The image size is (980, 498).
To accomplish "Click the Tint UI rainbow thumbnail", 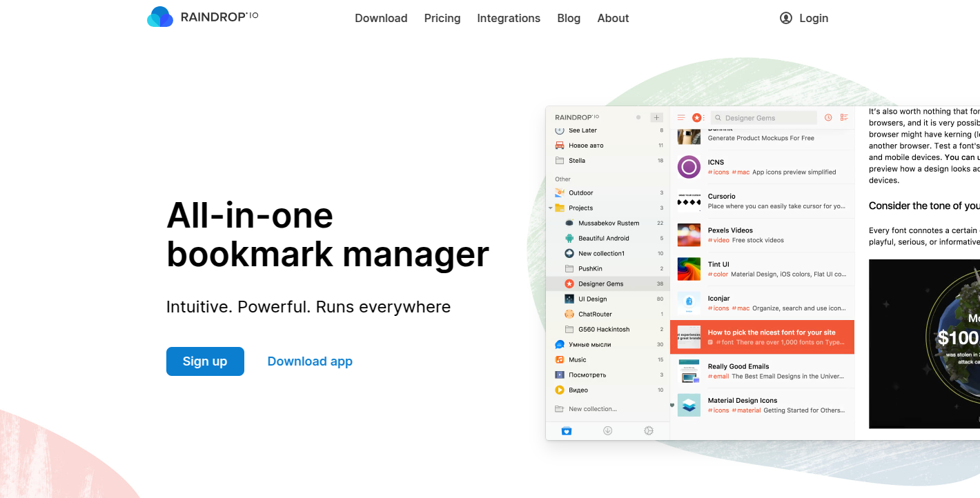I will coord(689,269).
